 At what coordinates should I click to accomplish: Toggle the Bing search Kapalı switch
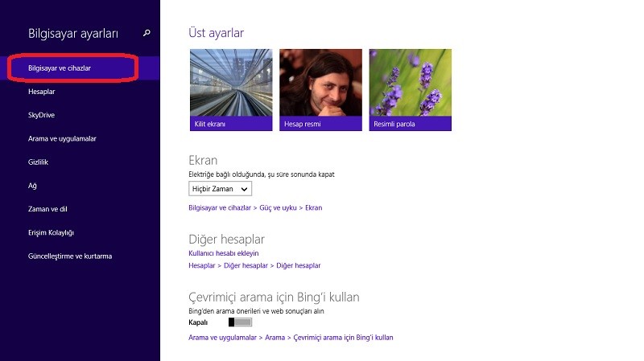[x=240, y=322]
